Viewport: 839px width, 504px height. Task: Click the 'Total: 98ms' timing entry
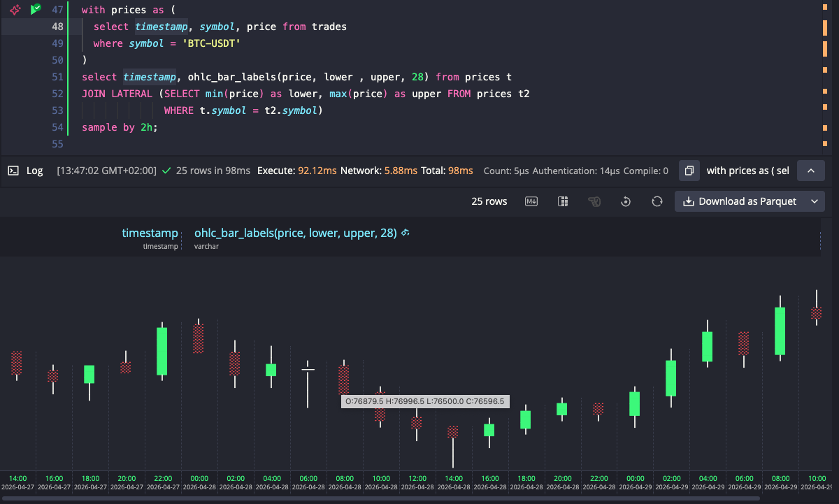447,171
